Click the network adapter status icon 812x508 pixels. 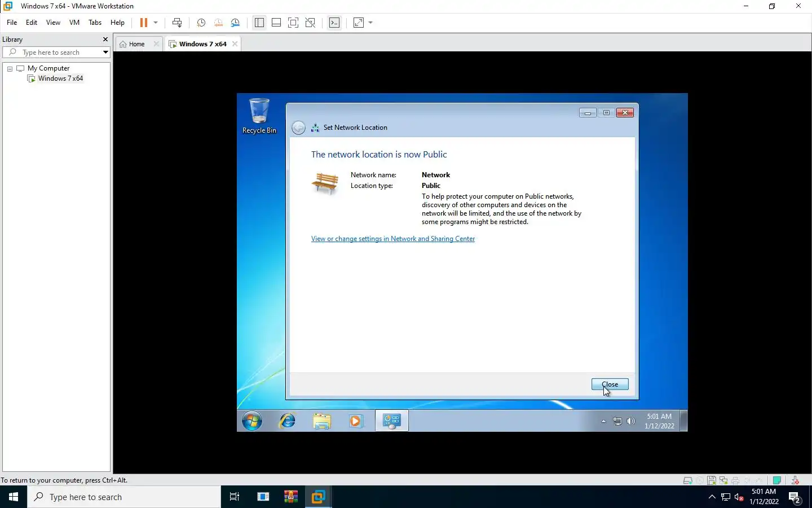point(723,480)
